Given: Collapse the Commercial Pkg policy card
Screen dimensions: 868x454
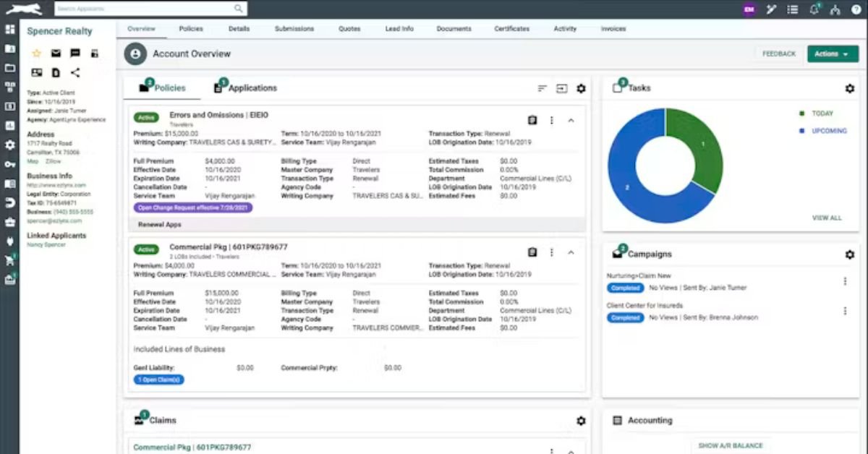Looking at the screenshot, I should click(x=571, y=252).
